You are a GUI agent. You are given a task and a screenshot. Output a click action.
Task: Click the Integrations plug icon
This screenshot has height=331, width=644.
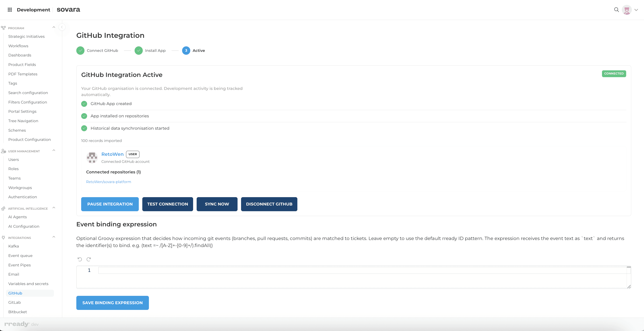[3, 238]
